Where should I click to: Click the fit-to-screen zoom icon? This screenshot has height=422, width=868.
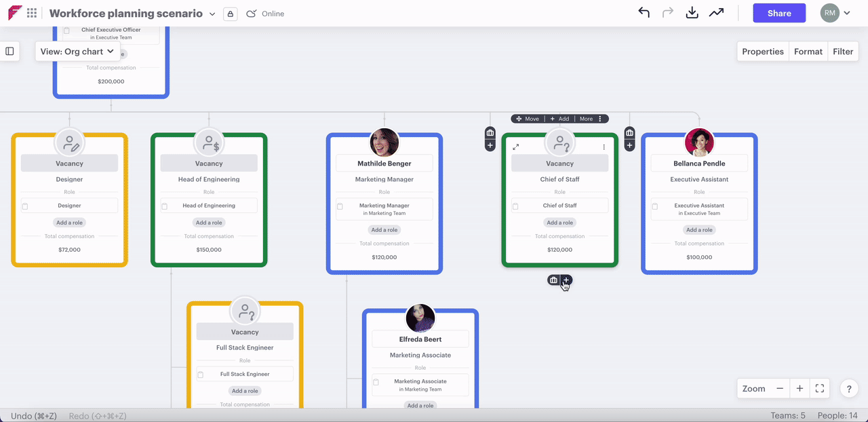819,389
